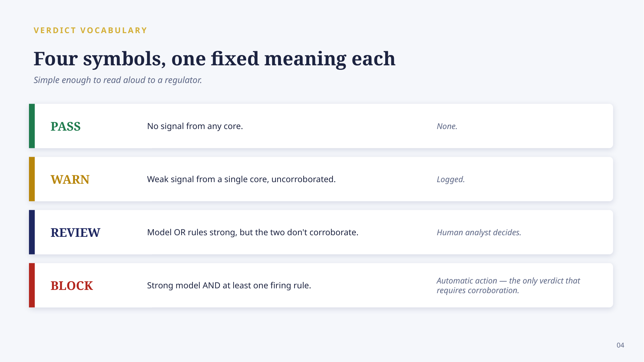Select the REVIEW verdict label
This screenshot has height=362, width=644.
[75, 233]
